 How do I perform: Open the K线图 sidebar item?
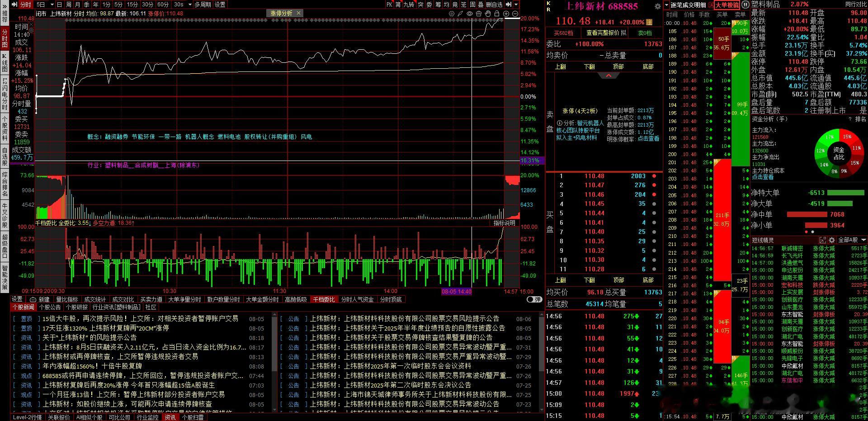5,63
